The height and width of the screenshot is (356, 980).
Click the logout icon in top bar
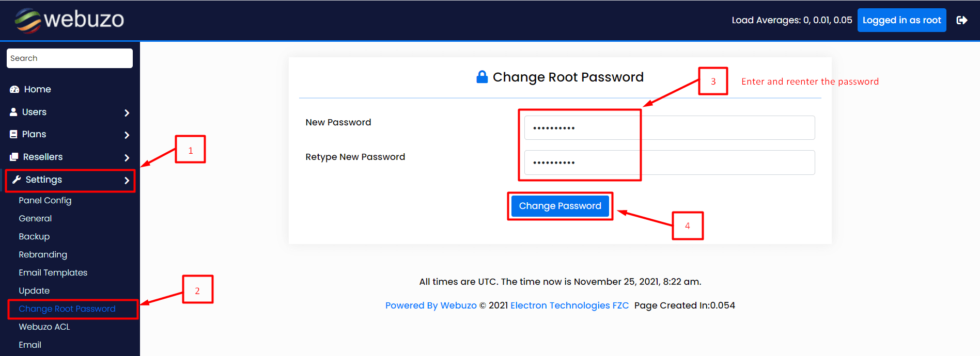coord(963,20)
